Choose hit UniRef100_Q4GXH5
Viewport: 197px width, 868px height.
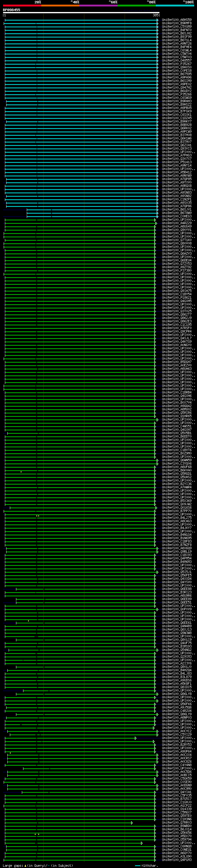(177, 301)
